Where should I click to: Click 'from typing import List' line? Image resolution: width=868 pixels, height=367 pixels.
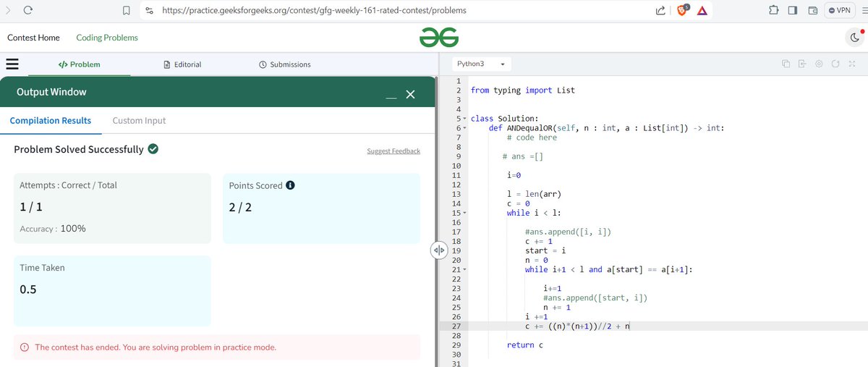(x=522, y=90)
